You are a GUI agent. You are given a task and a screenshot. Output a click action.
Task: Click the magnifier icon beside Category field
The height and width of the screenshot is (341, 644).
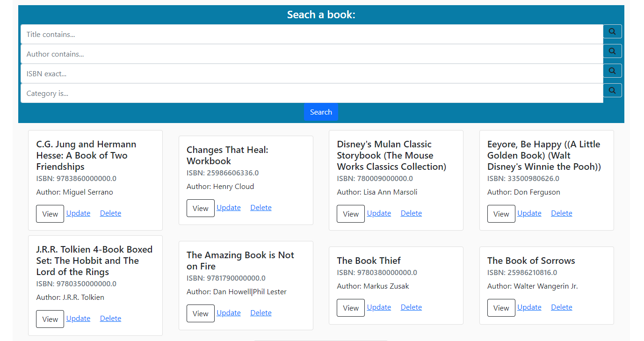click(612, 90)
